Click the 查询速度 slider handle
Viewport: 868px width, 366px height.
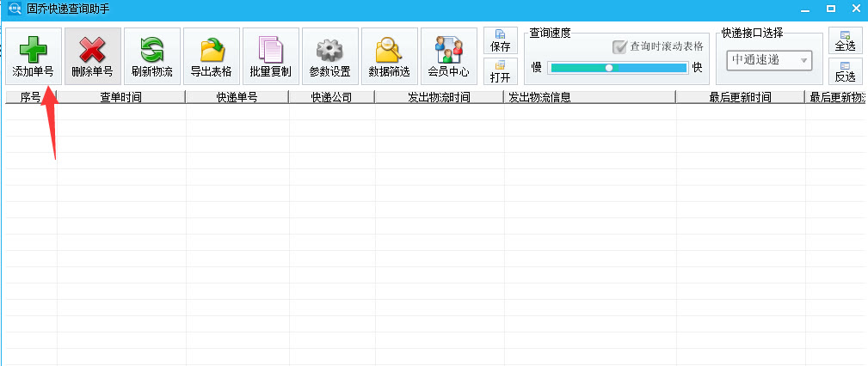coord(609,68)
